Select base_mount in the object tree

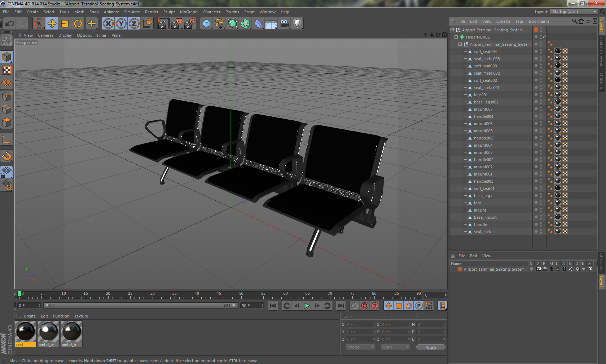tap(485, 217)
